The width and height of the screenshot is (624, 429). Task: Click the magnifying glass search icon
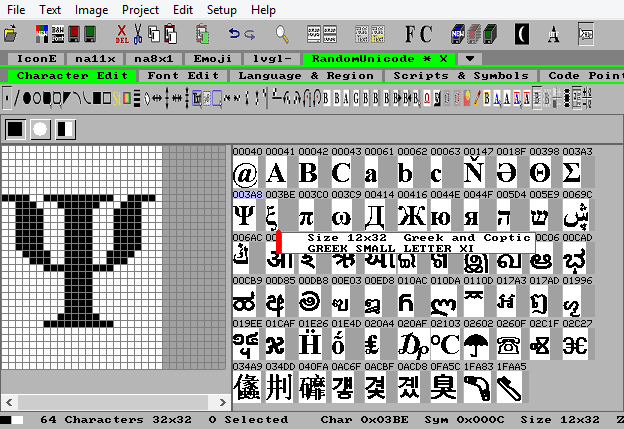tap(282, 33)
